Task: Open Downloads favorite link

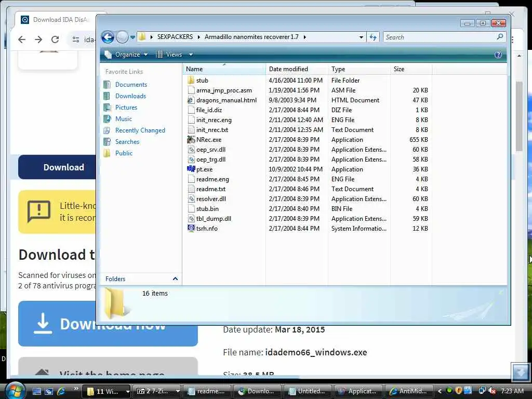Action: pyautogui.click(x=130, y=96)
